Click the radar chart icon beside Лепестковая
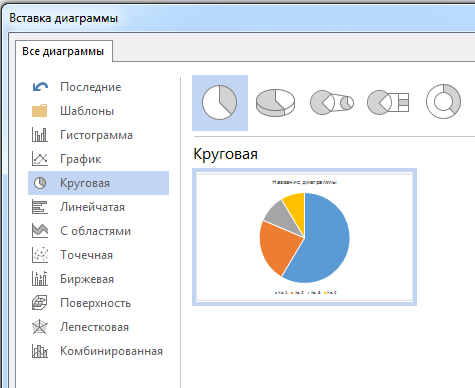This screenshot has width=475, height=388. (40, 327)
